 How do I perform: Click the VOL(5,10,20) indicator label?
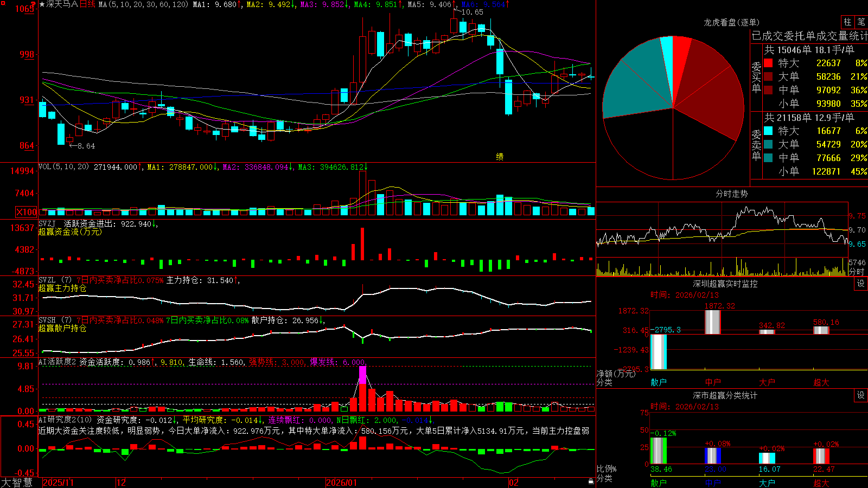[x=63, y=167]
